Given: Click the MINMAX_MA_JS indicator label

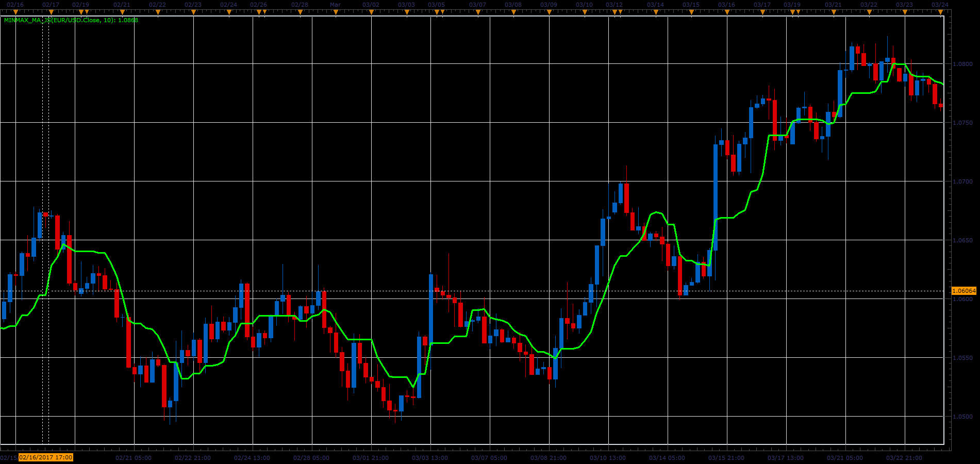Looking at the screenshot, I should pyautogui.click(x=71, y=20).
